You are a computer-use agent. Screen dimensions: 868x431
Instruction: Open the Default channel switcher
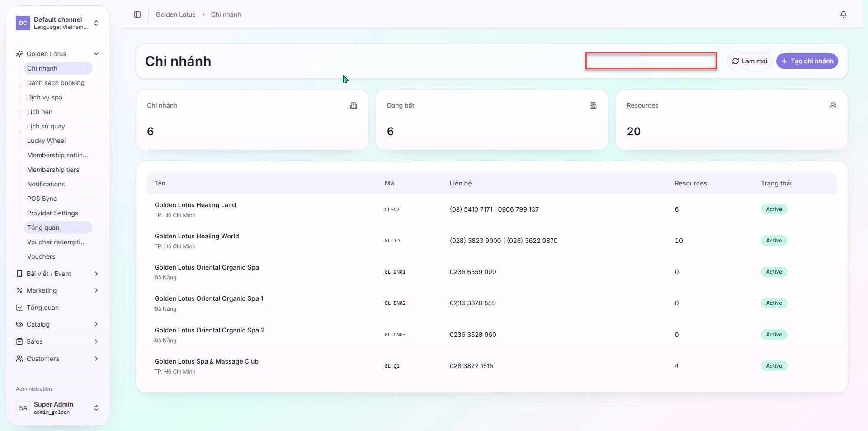(58, 23)
